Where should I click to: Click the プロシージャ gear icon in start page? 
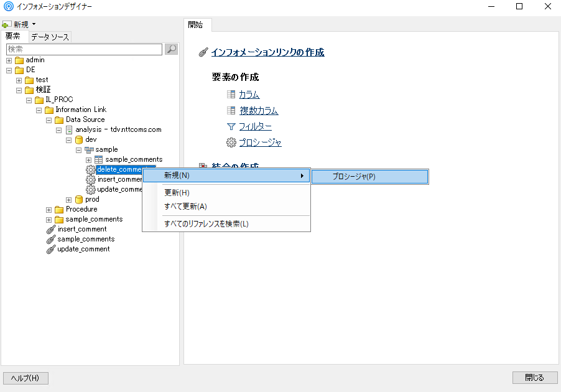[x=231, y=142]
